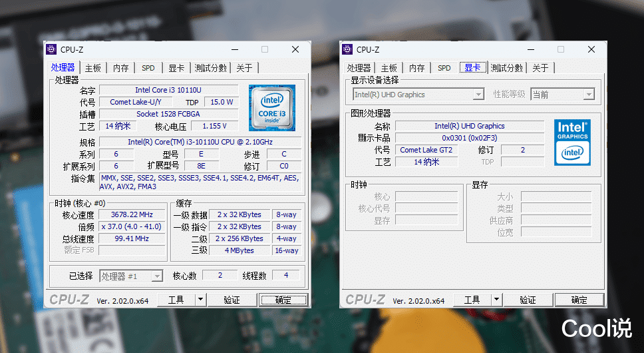Image resolution: width=644 pixels, height=353 pixels.
Task: Open 关于 tab in right window
Action: tap(540, 68)
